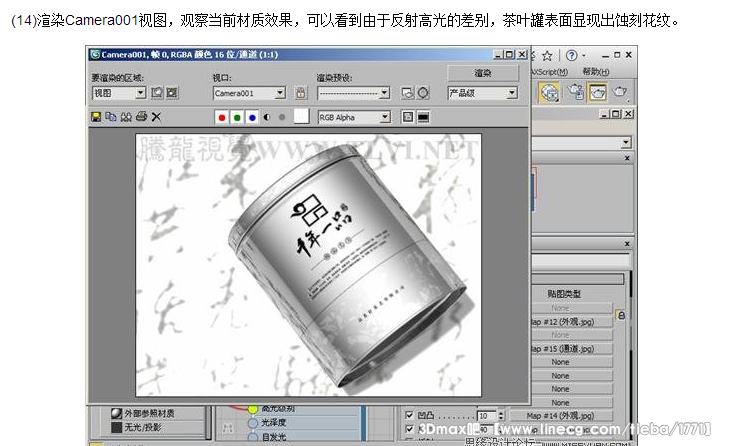This screenshot has height=446, width=740.
Task: Toggle the viewport lock padlock button
Action: (301, 93)
